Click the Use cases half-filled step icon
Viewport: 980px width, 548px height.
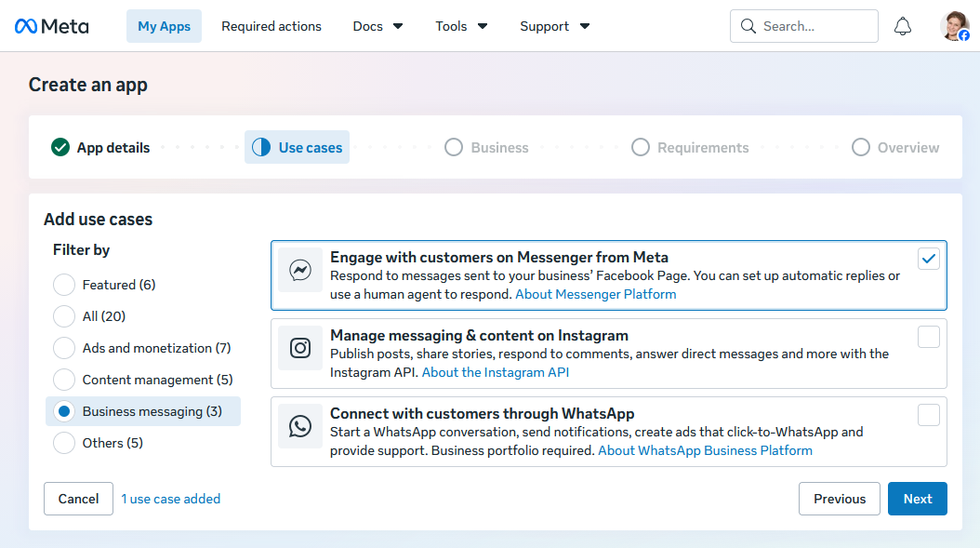(x=261, y=148)
